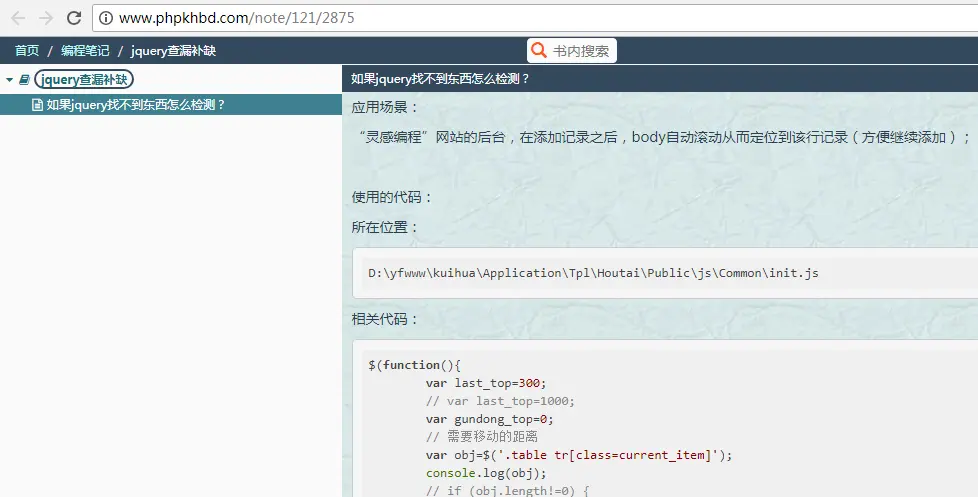Click the article title 如果jquery找不到东西怎么检测？
Screen dimensions: 978x497
tap(440, 79)
